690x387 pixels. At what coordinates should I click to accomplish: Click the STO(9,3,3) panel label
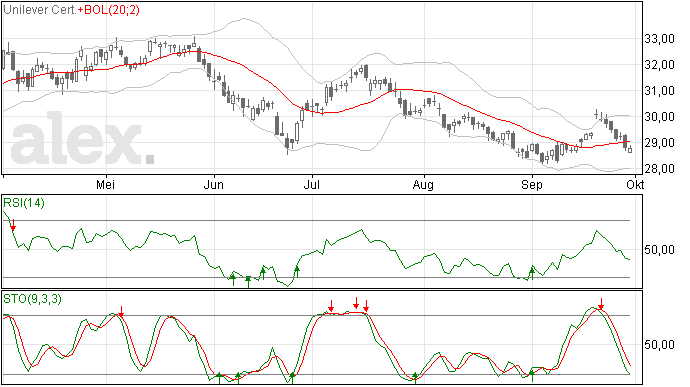[32, 299]
